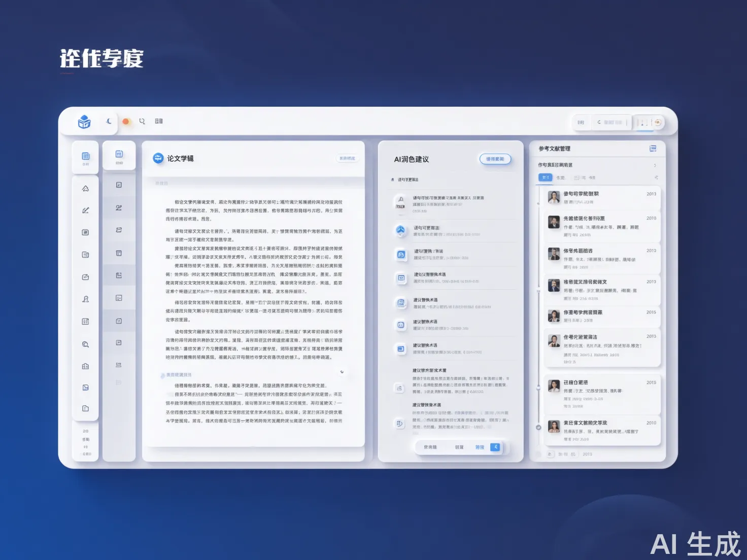This screenshot has width=747, height=560.
Task: Click the orange circle in the top toolbar
Action: click(x=126, y=121)
